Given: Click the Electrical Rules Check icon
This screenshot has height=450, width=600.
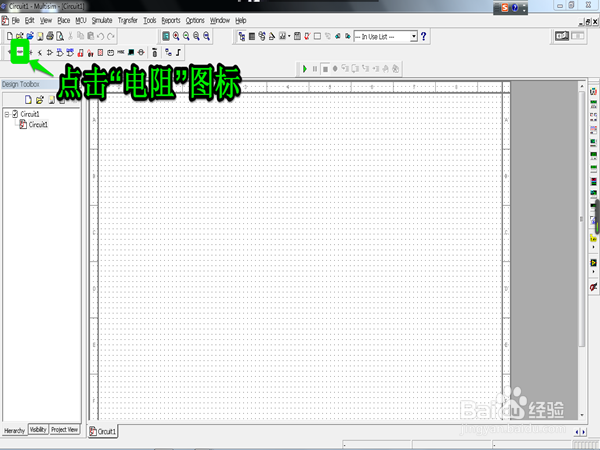Looking at the screenshot, I should [x=307, y=36].
